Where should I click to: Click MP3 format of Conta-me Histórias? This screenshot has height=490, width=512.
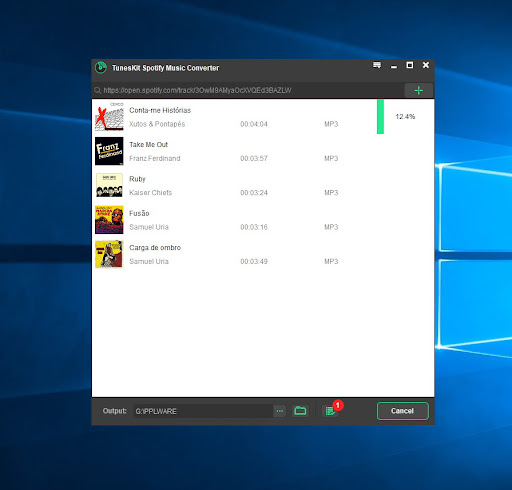331,124
